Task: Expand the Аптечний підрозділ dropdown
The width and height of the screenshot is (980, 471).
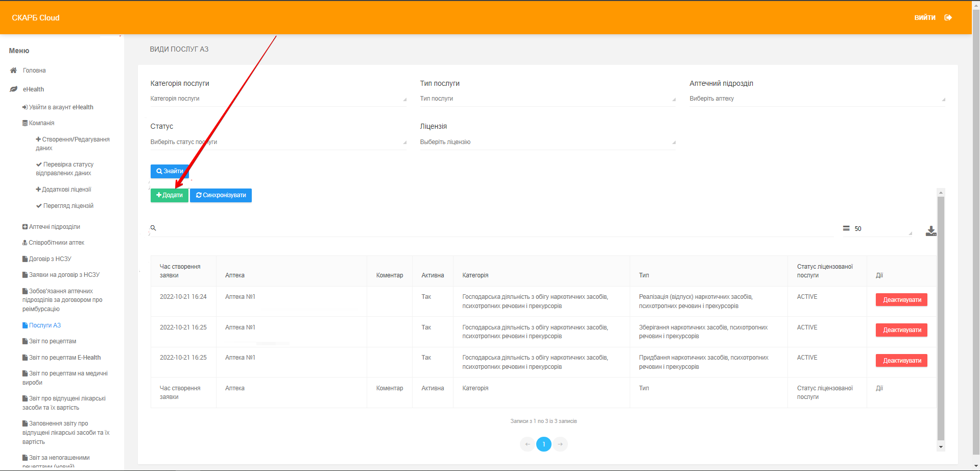Action: pos(817,99)
